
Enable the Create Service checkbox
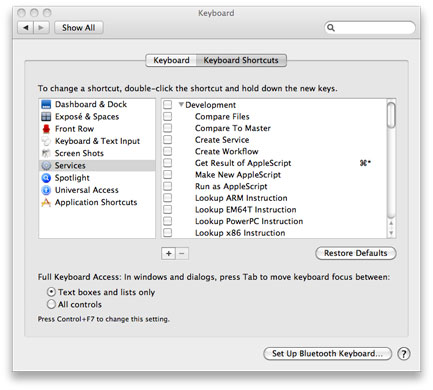(x=168, y=140)
